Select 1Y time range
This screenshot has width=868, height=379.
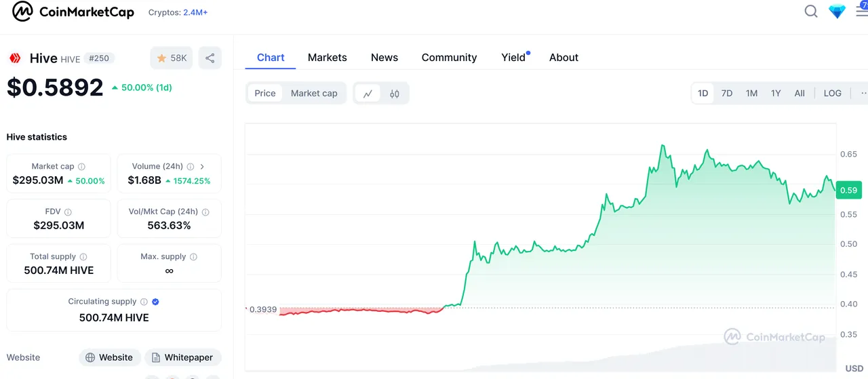point(776,94)
